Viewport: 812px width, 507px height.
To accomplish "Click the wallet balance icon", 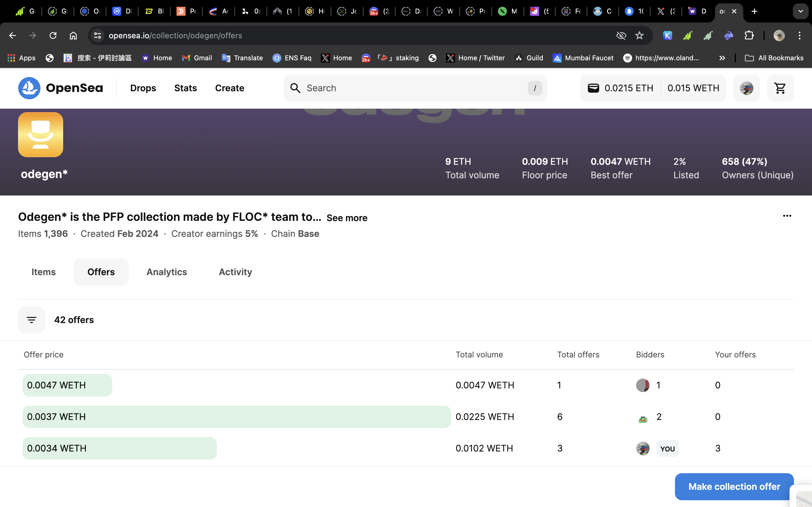I will [x=593, y=88].
